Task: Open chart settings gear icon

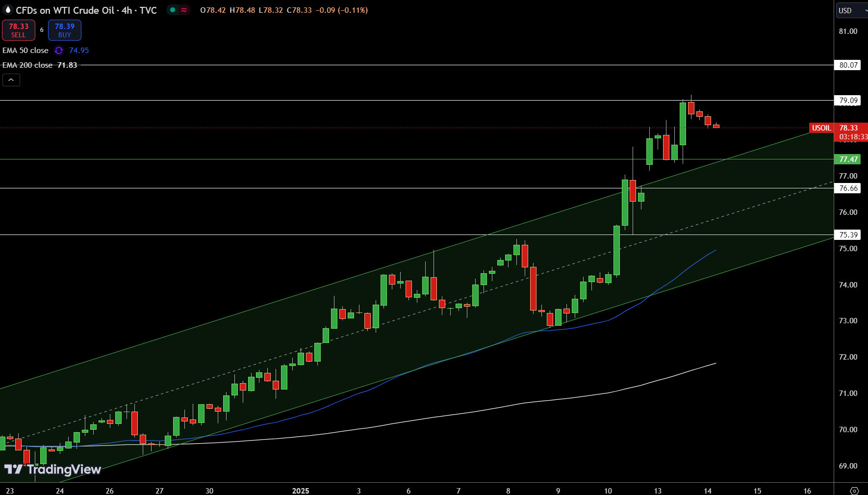Action: click(854, 491)
